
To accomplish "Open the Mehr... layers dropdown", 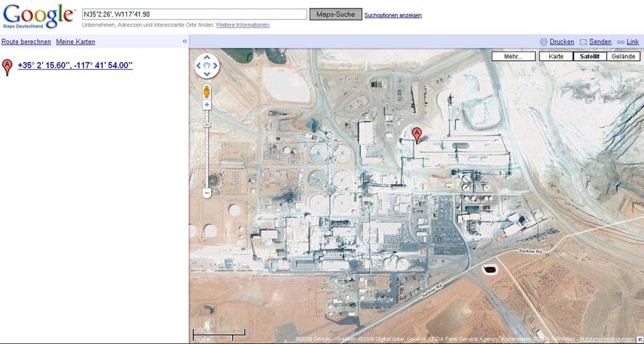I will point(514,57).
